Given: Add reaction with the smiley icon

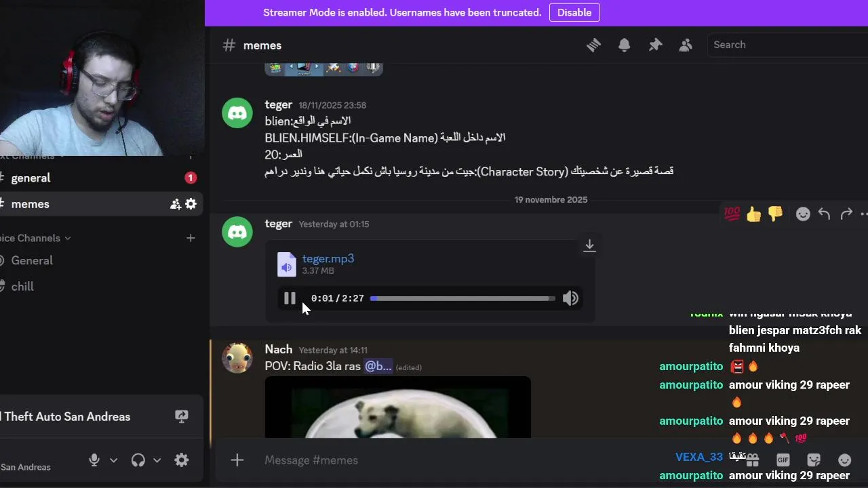Looking at the screenshot, I should 803,214.
